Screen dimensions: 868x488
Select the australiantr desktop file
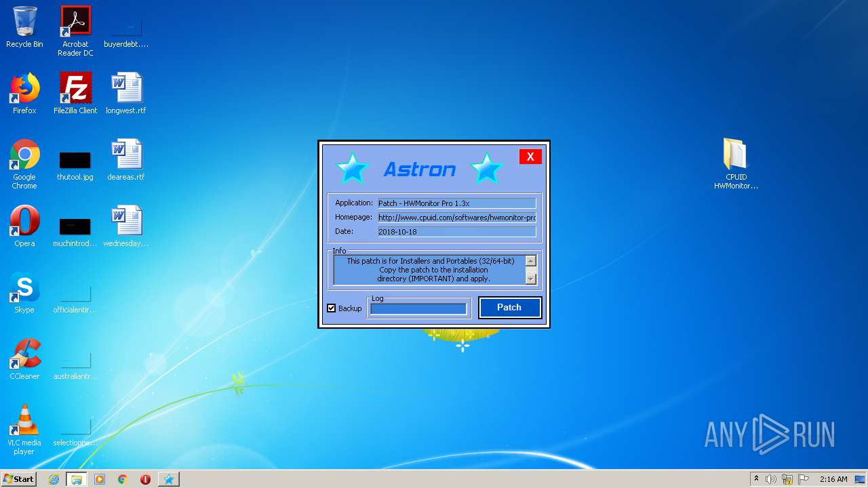pos(75,365)
